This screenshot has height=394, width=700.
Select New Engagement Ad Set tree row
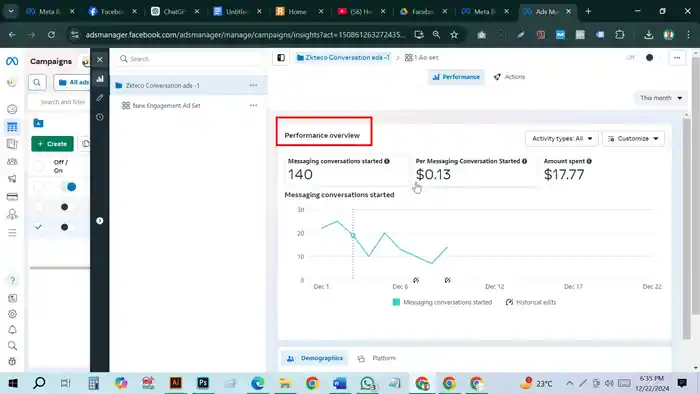click(x=188, y=105)
